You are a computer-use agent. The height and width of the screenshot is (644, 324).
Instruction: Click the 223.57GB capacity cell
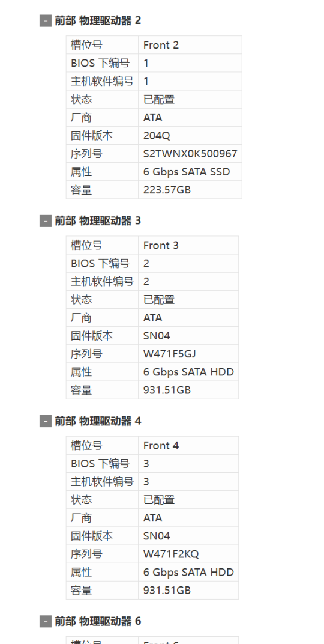click(x=190, y=190)
